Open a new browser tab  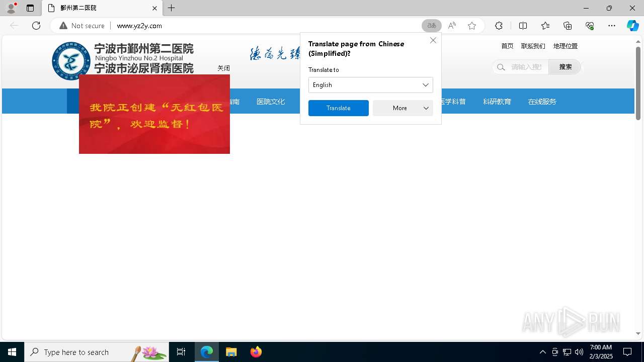[172, 8]
